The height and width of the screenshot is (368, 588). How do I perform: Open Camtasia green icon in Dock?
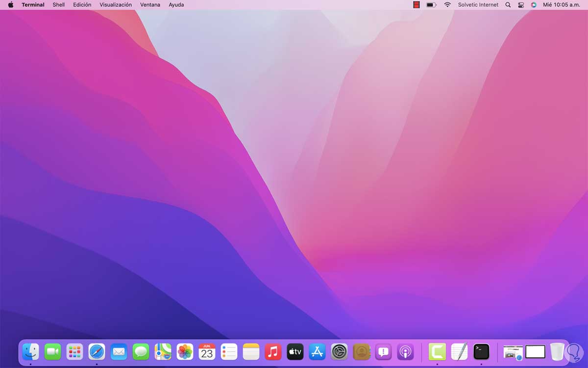click(437, 352)
